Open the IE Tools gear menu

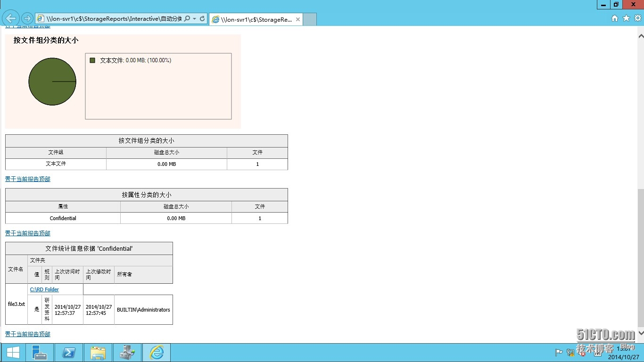637,18
